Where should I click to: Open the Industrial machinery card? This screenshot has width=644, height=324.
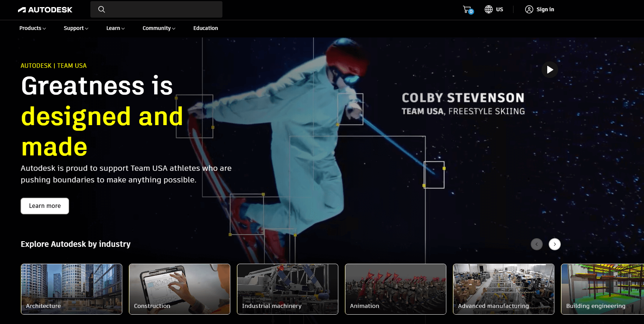(288, 289)
